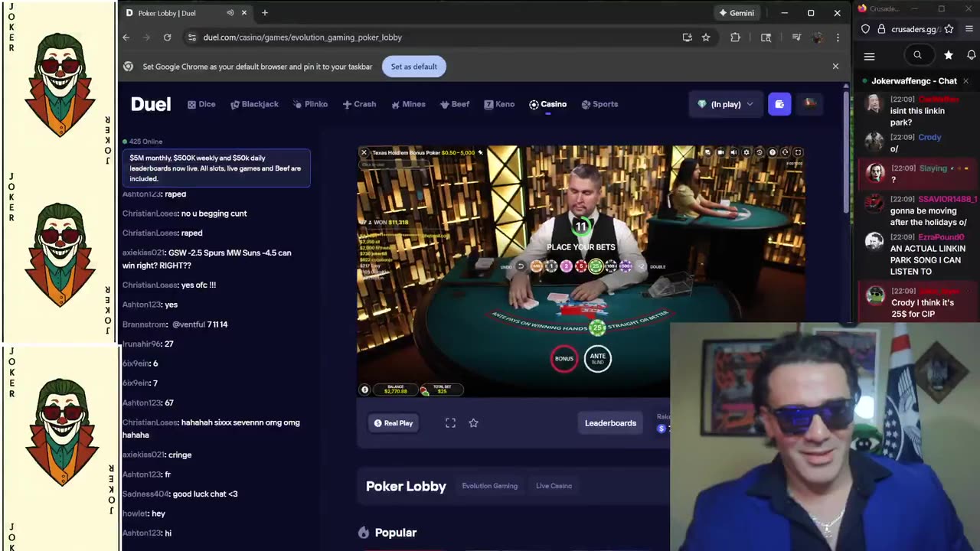Screen dimensions: 980x551
Task: Open game settings gear icon
Action: coord(746,152)
